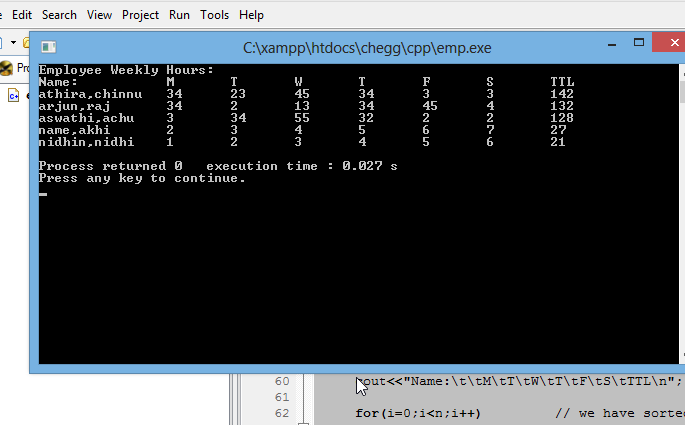Click the total value 132

click(x=562, y=106)
